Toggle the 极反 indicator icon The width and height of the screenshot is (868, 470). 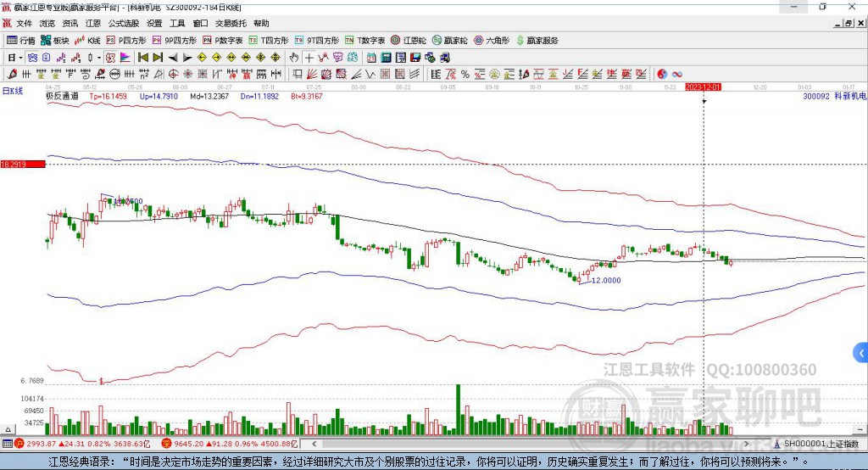coord(111,58)
